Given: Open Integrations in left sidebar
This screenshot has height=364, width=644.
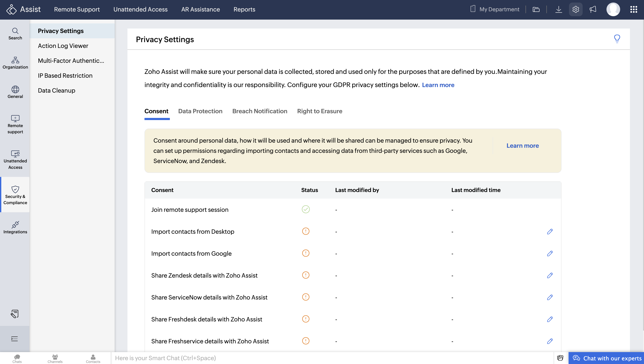Looking at the screenshot, I should coord(15,227).
